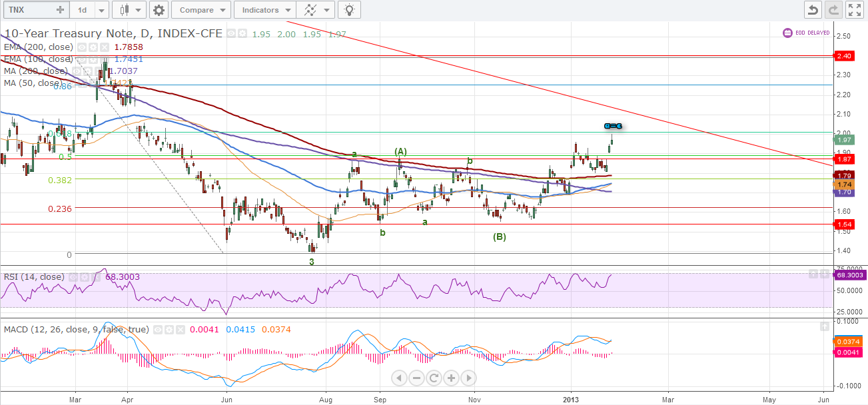This screenshot has width=868, height=405.
Task: Click the drawing template scatter-line icon
Action: point(310,10)
